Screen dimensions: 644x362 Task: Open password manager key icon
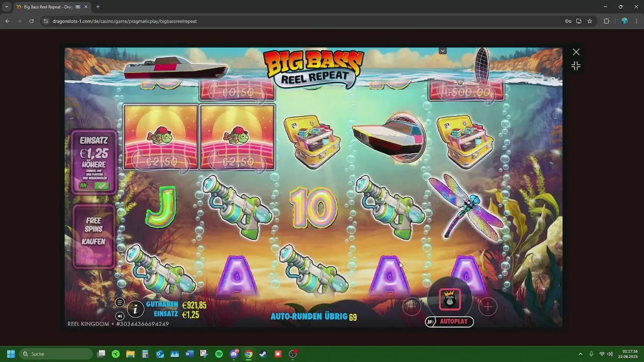[x=568, y=21]
